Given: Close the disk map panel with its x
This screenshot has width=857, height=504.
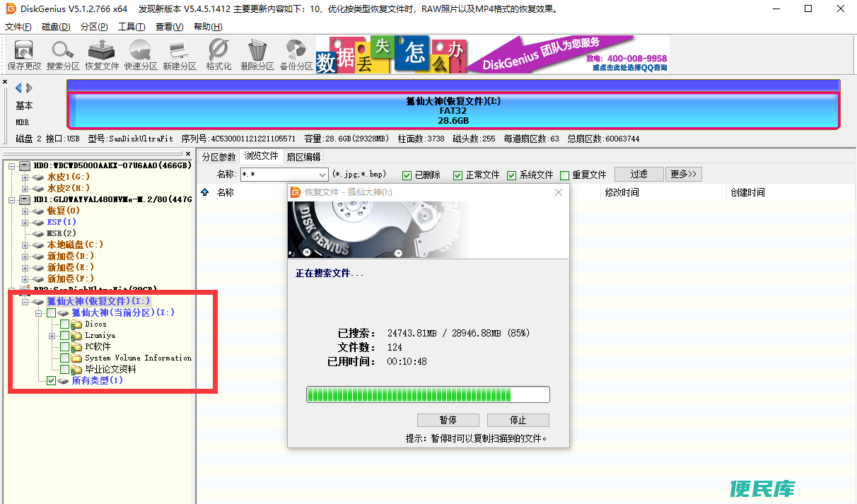Looking at the screenshot, I should pyautogui.click(x=5, y=82).
